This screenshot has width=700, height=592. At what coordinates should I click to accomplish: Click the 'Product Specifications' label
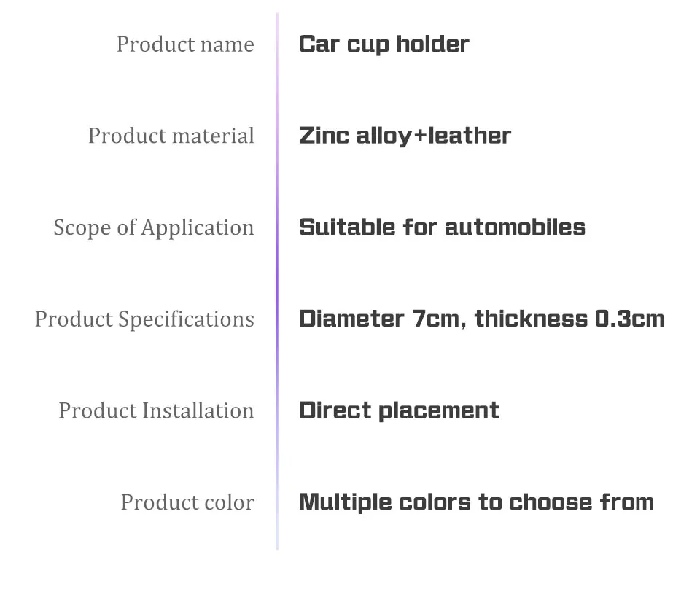click(144, 319)
